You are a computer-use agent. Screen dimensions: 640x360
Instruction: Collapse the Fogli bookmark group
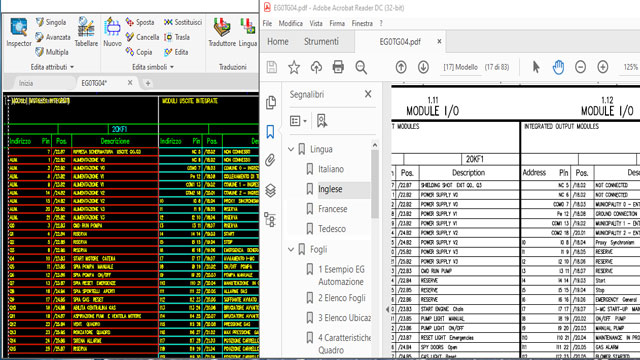tap(291, 249)
